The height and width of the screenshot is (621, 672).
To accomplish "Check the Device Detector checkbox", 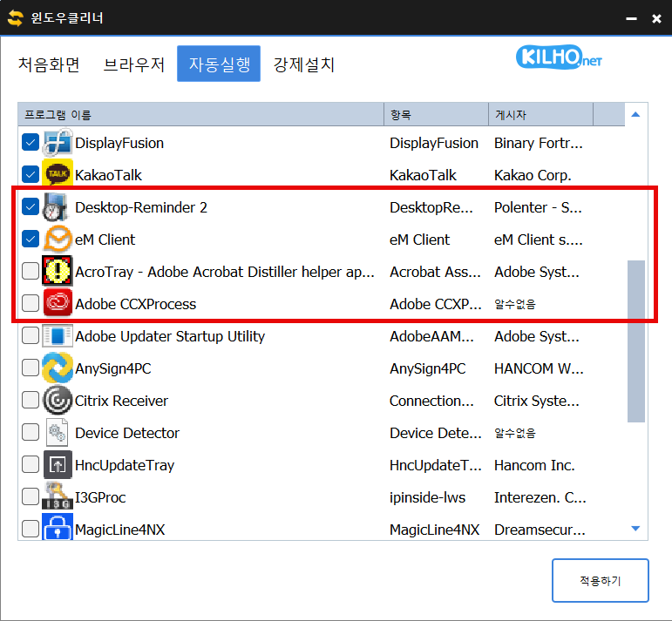I will coord(31,432).
